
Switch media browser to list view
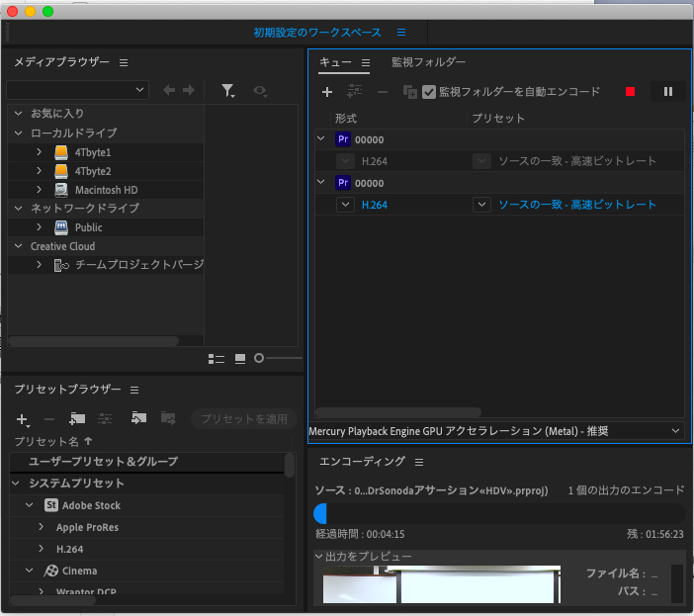click(x=217, y=359)
